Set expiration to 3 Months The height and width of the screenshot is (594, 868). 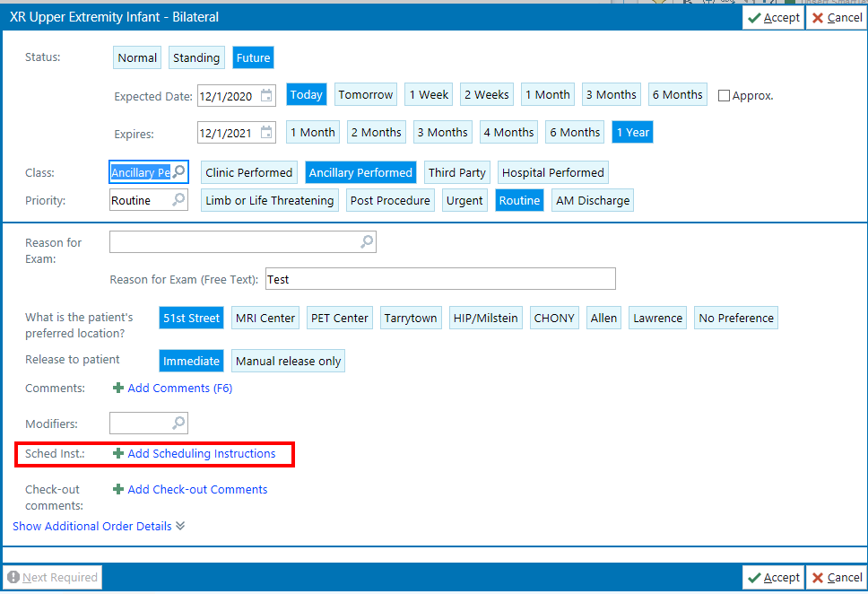pyautogui.click(x=443, y=133)
